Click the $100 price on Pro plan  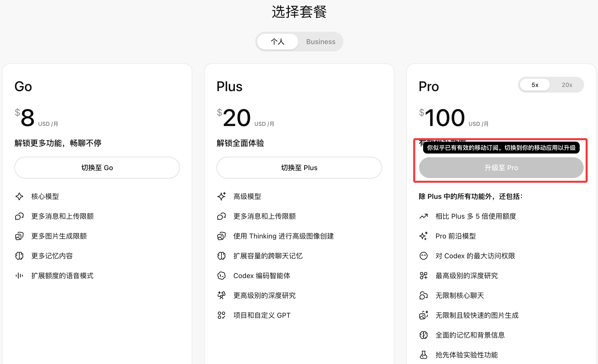442,118
